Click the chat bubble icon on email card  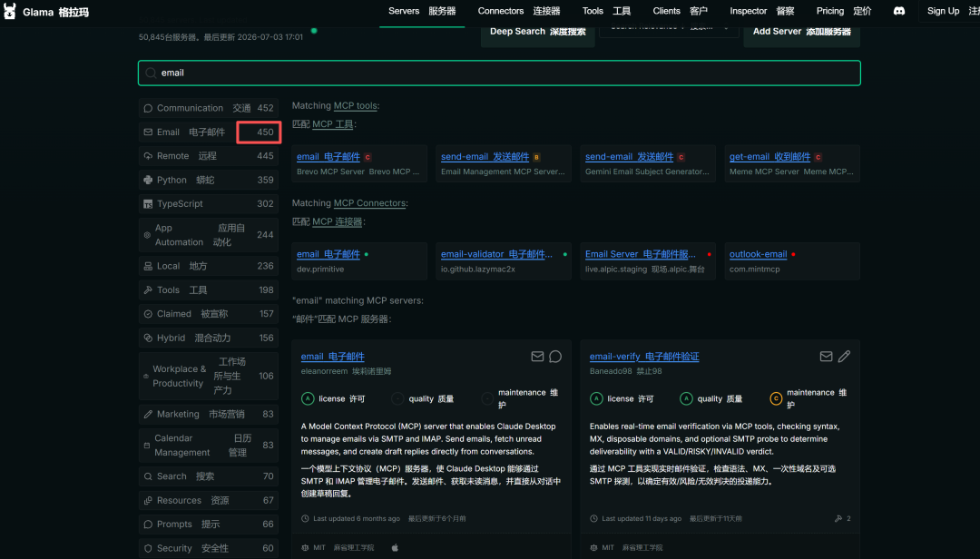click(555, 357)
